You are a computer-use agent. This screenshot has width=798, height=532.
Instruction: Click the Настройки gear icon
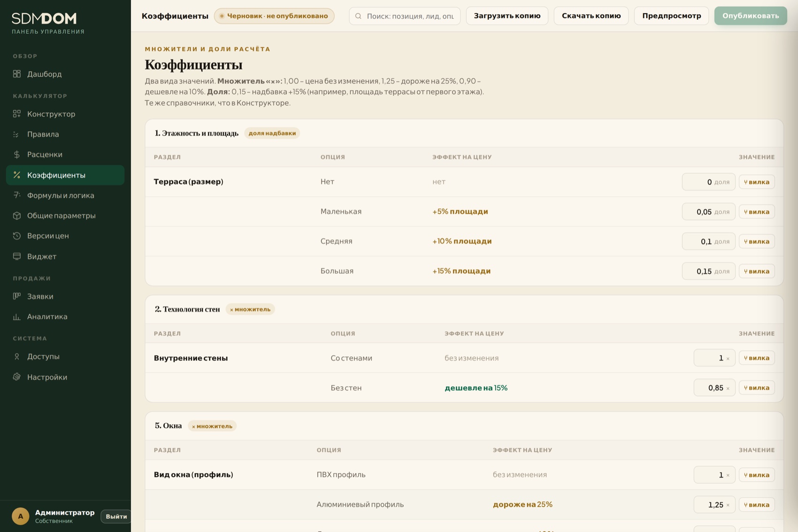17,377
